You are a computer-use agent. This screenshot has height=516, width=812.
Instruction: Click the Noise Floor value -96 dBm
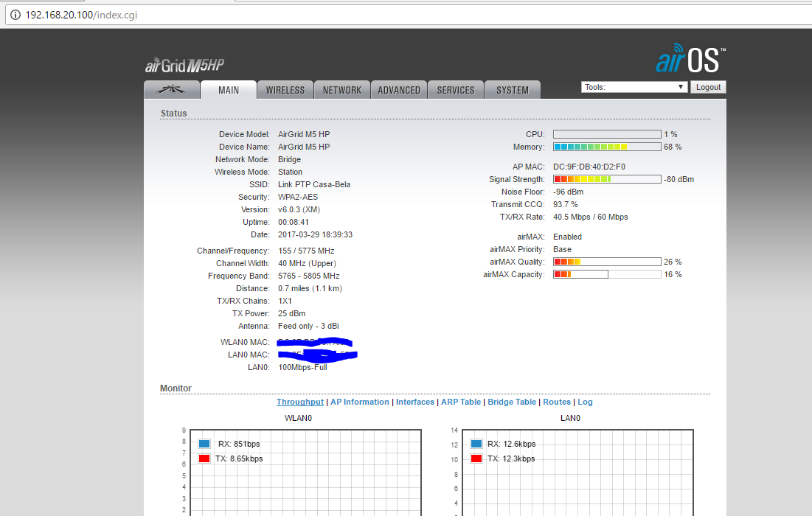(x=568, y=192)
